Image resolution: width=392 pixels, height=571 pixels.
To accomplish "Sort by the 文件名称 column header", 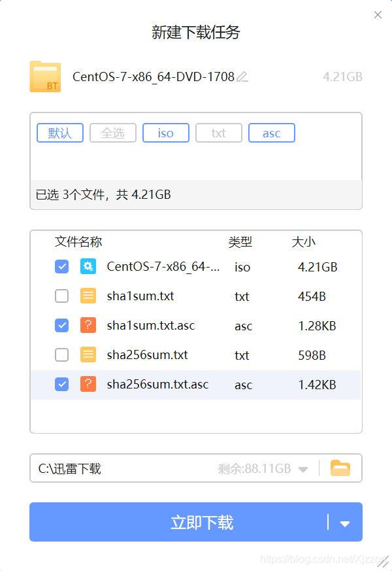I will [78, 242].
